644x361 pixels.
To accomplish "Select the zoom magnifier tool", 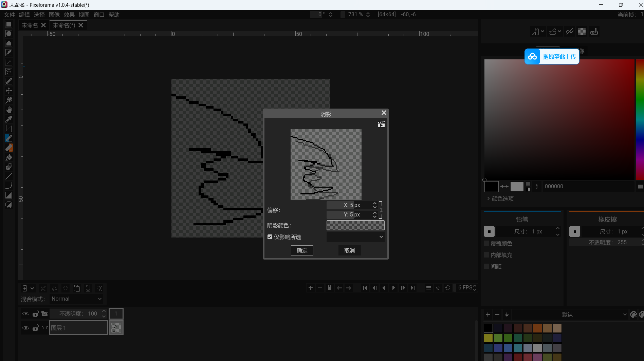I will [x=9, y=100].
